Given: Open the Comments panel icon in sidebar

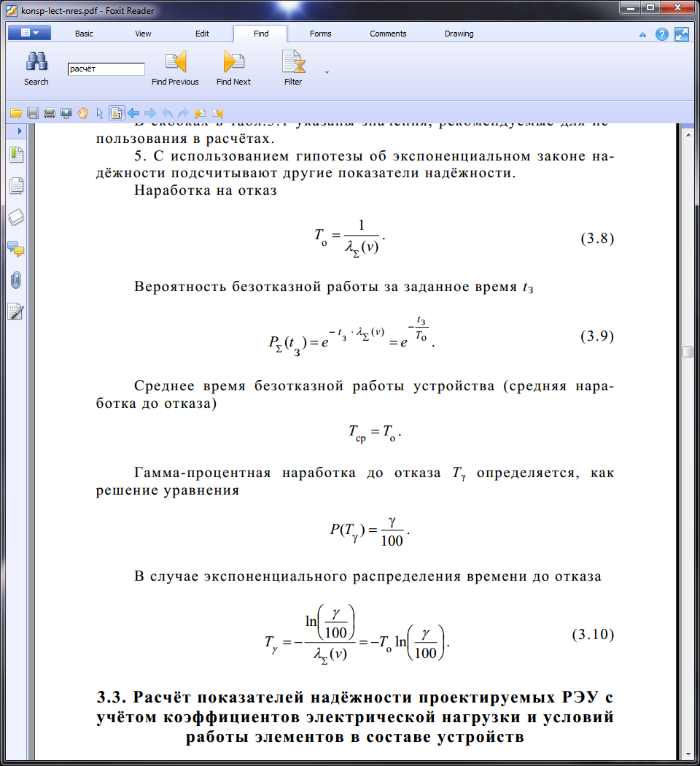Looking at the screenshot, I should pos(16,249).
